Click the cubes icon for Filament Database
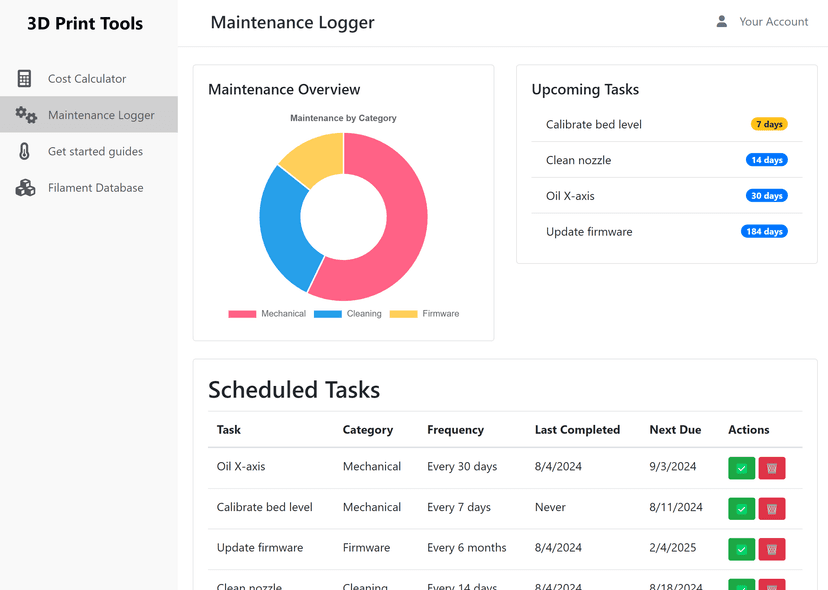Image resolution: width=828 pixels, height=590 pixels. click(25, 188)
